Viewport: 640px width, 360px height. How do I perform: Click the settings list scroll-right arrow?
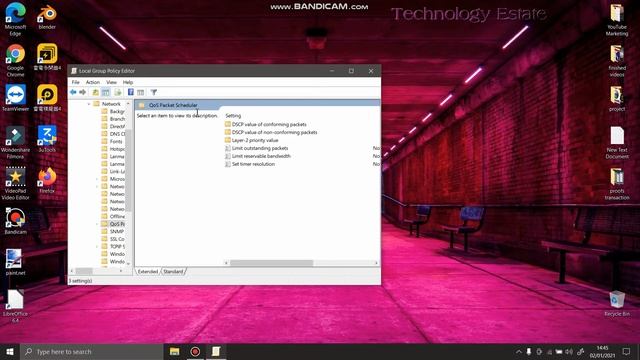[376, 263]
